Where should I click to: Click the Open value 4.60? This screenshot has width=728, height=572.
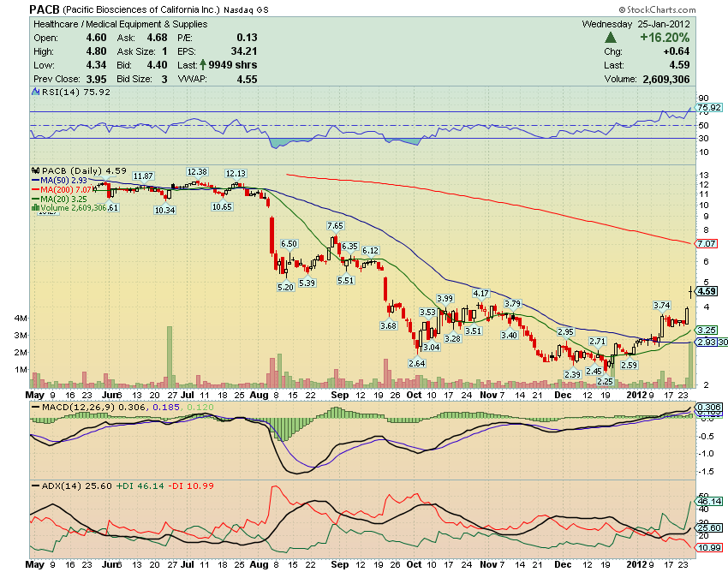click(96, 38)
